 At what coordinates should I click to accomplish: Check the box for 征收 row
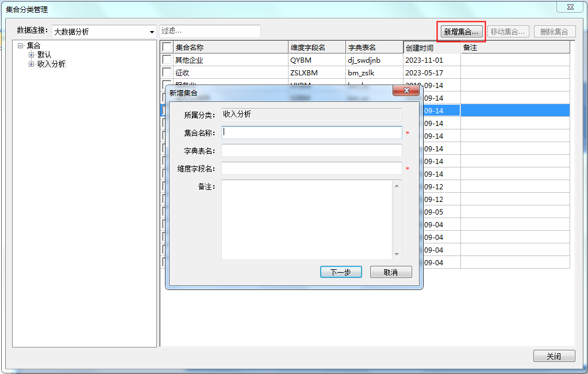pyautogui.click(x=167, y=72)
